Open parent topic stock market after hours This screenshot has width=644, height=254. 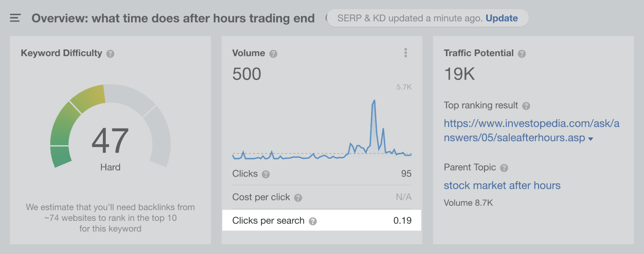502,186
